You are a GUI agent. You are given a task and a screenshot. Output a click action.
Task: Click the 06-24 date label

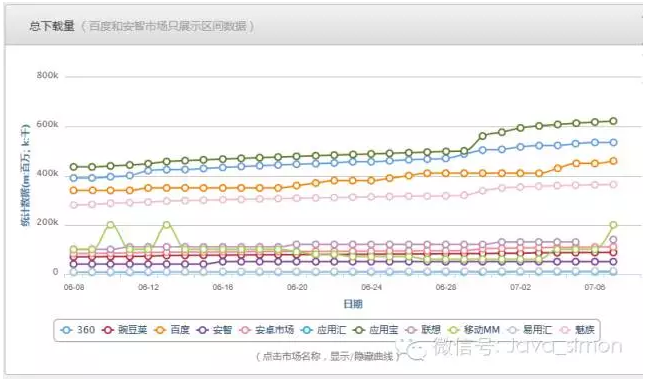click(x=371, y=287)
